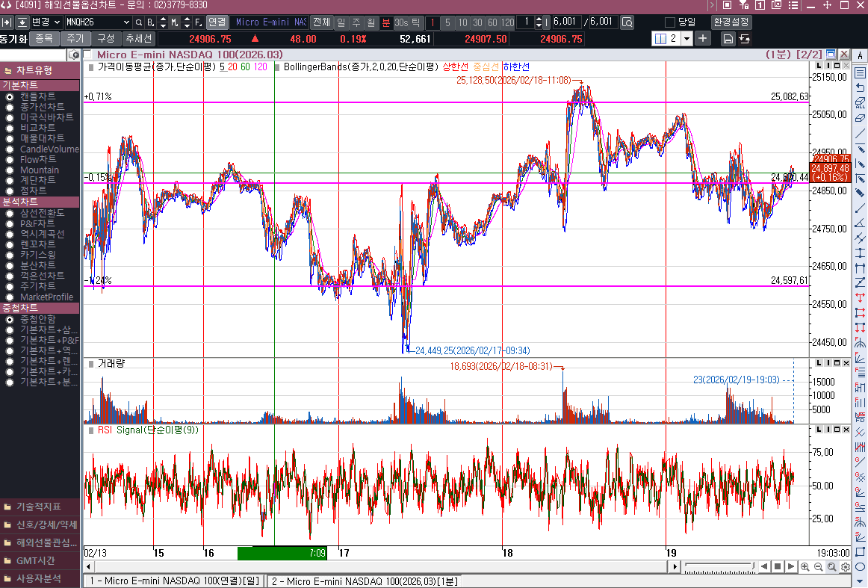Select the eraser tool in right toolbar

(x=860, y=117)
